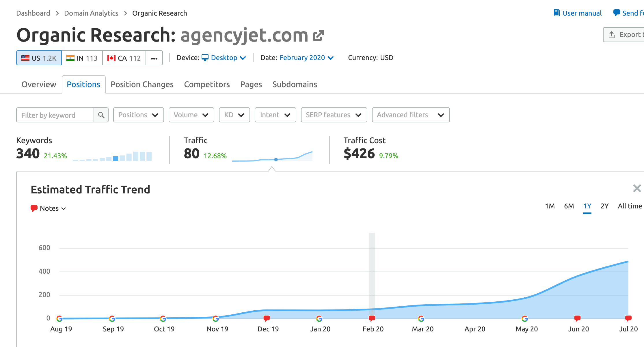
Task: Set the chart range to All time
Action: [x=630, y=206]
